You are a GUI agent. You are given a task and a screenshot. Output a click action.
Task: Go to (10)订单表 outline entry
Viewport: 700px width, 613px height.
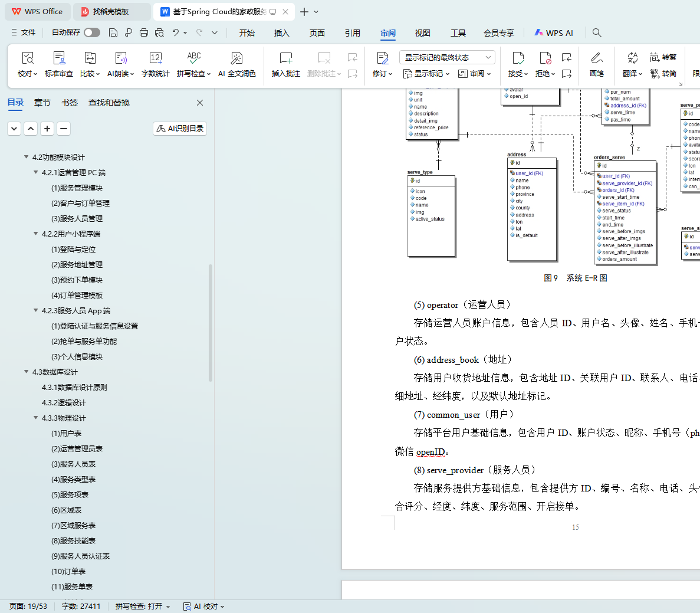(x=68, y=572)
